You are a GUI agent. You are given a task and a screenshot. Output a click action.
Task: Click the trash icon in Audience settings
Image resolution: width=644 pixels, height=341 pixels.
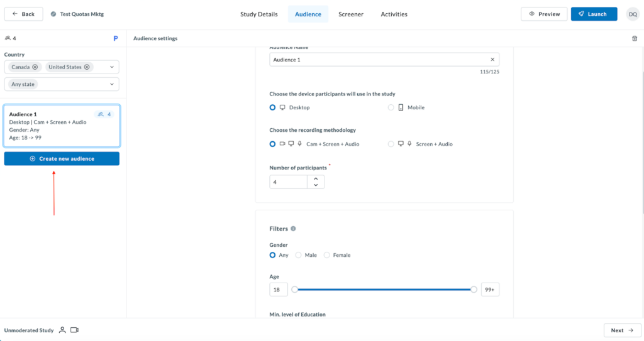634,38
